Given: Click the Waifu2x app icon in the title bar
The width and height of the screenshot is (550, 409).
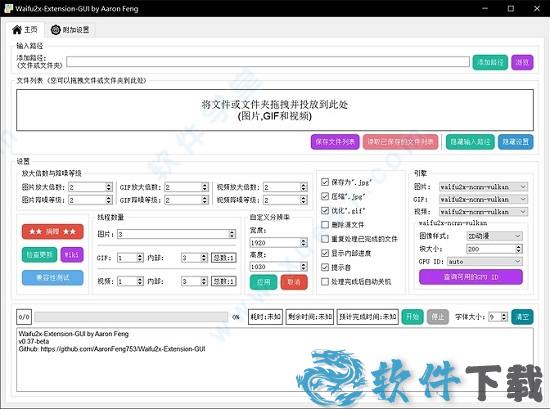Looking at the screenshot, I should coord(8,8).
